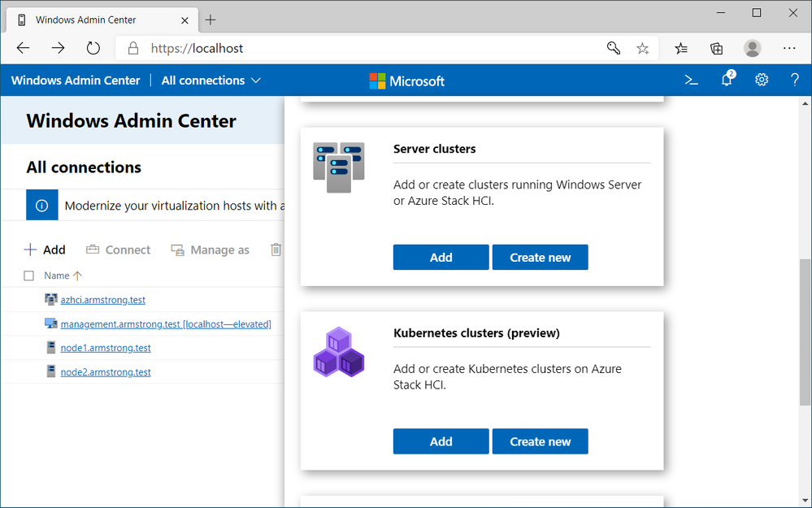
Task: Click Manage as in the toolbar
Action: (x=210, y=250)
